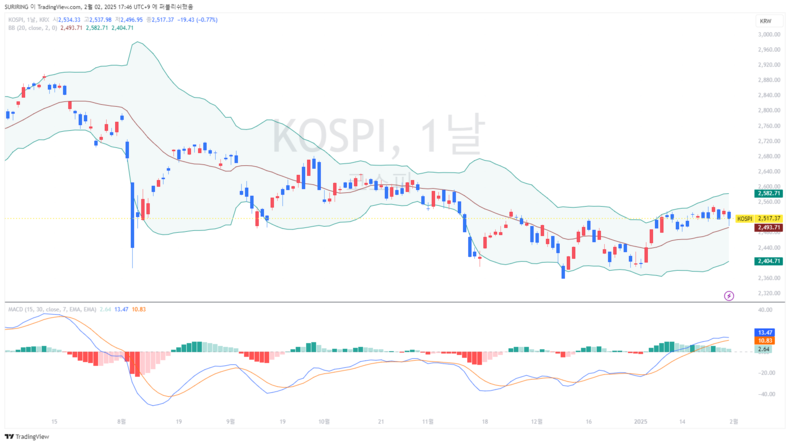Select the MACD indicator legend label
790x445 pixels.
[x=38, y=311]
